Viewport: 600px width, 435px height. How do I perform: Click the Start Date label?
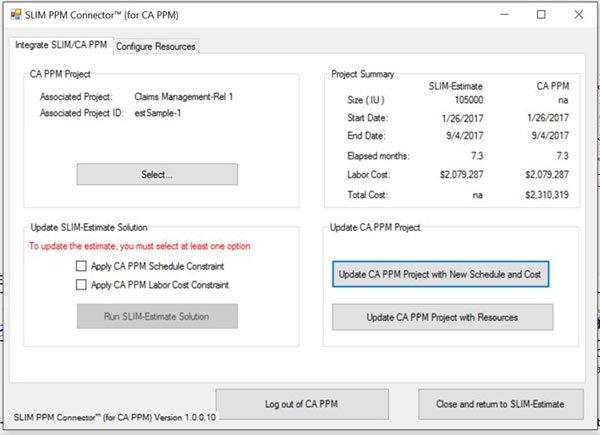[368, 118]
